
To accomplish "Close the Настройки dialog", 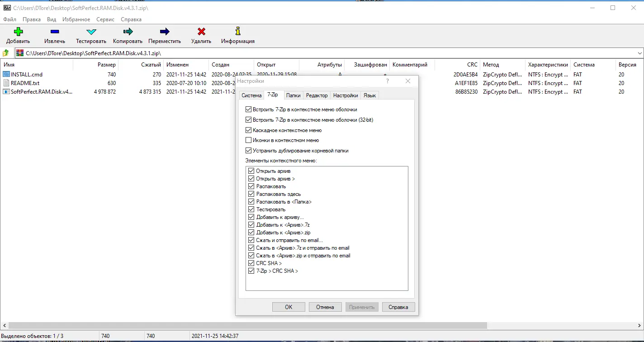I will click(408, 81).
